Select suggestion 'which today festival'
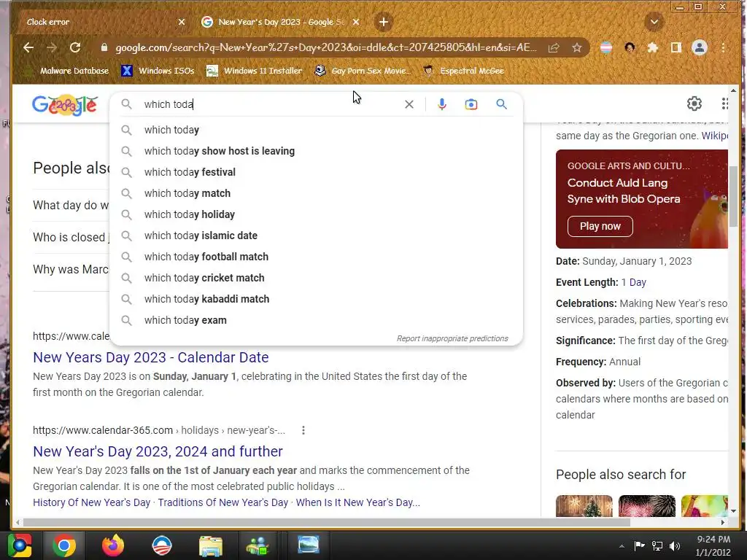The width and height of the screenshot is (747, 560). (317, 172)
